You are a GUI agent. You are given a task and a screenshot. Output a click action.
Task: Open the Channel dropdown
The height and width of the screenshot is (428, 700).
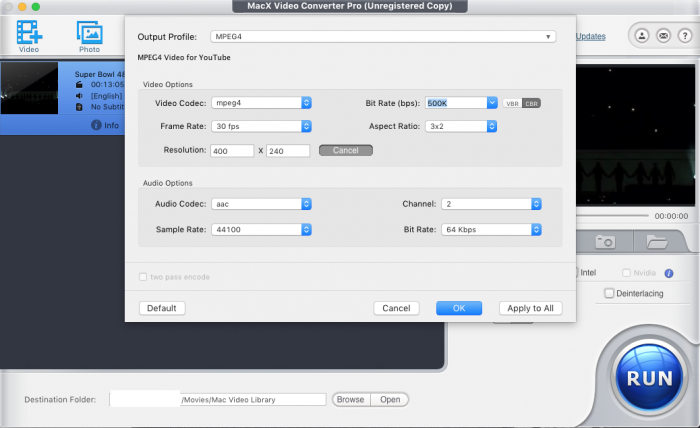(491, 204)
